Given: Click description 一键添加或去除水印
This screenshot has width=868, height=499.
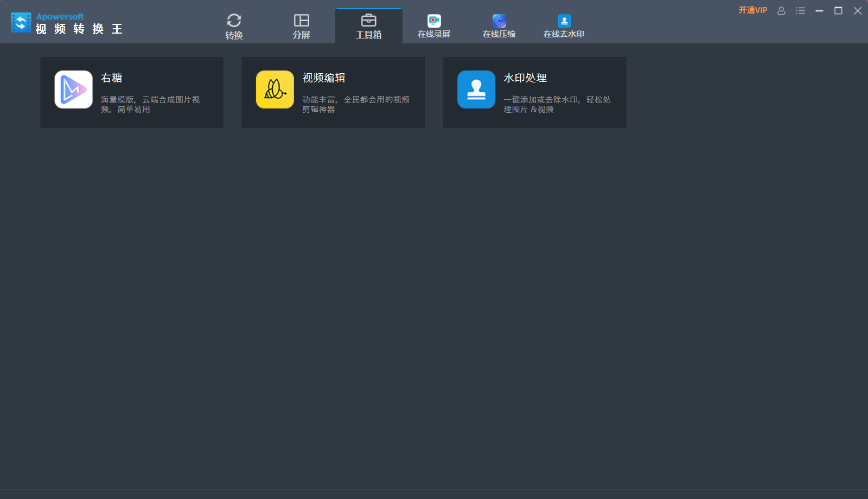Looking at the screenshot, I should tap(557, 104).
